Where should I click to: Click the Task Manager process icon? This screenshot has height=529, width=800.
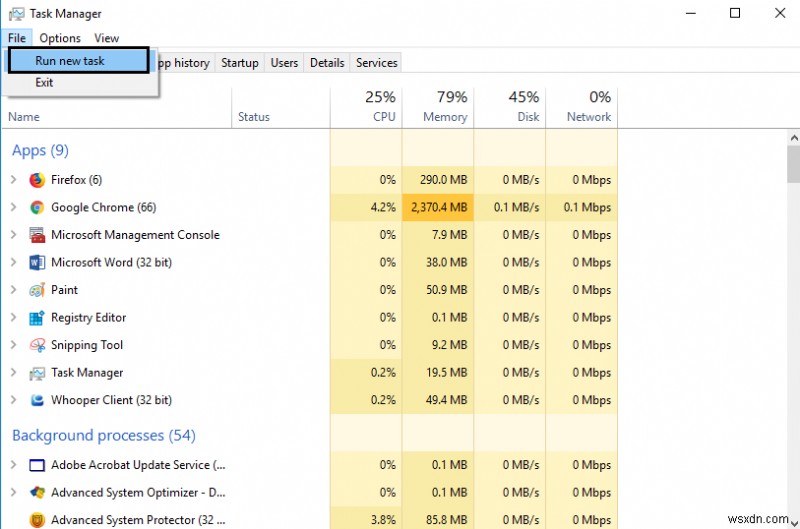pyautogui.click(x=37, y=373)
